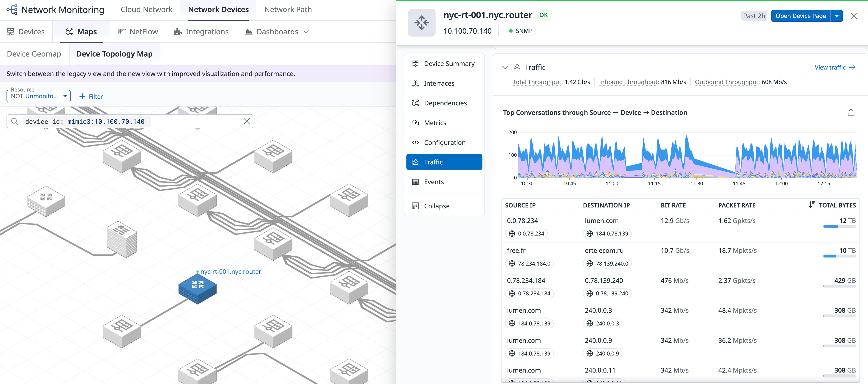Switch to the Device Geomap tab

34,54
